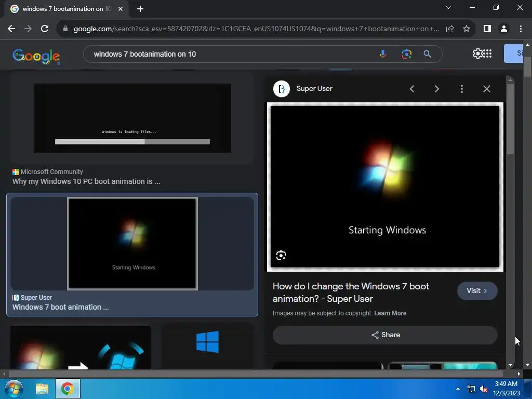Open the Windows Start menu
Screen dimensions: 532x399
(x=14, y=389)
